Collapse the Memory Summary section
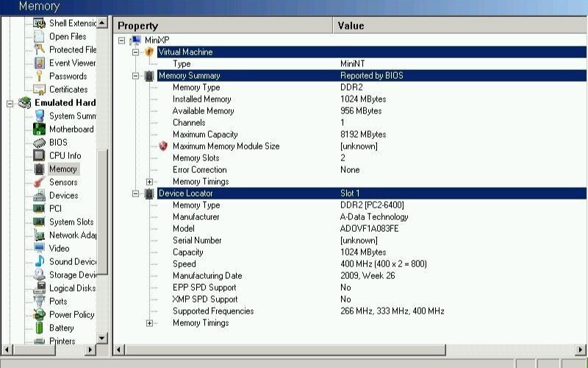Screen dimensions: 588x368 pos(135,76)
